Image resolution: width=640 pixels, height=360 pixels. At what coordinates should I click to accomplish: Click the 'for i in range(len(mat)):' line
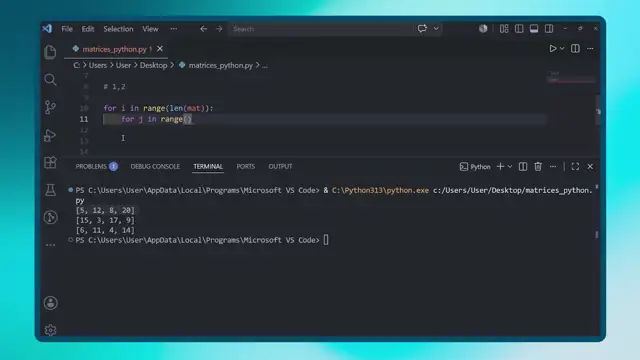(x=158, y=108)
